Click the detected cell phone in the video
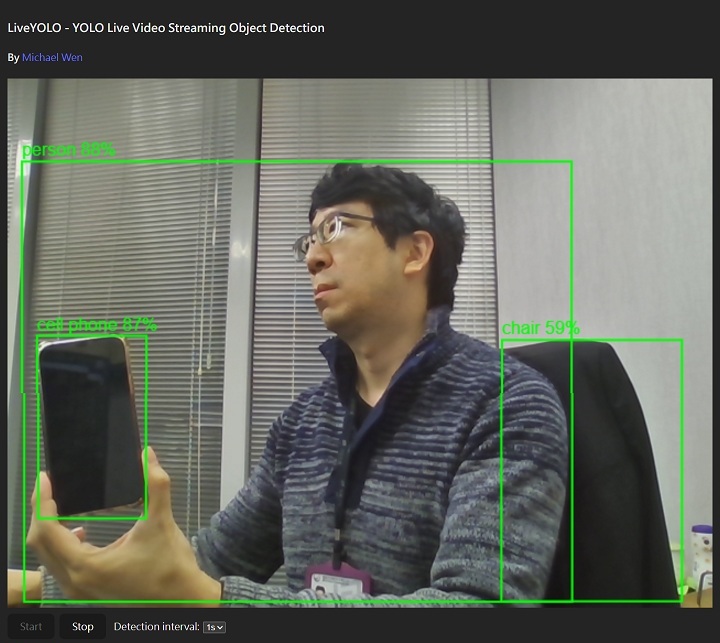Viewport: 720px width, 643px height. (x=90, y=425)
